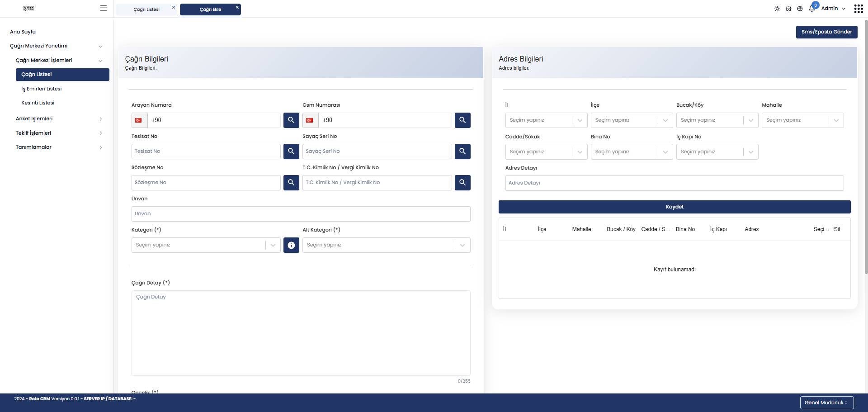
Task: Click the Sözleşme No input field
Action: pyautogui.click(x=206, y=183)
